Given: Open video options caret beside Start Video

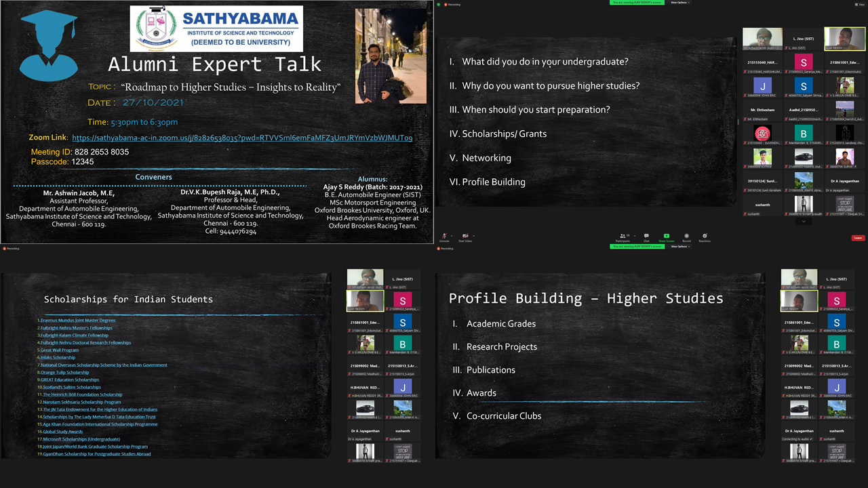Looking at the screenshot, I should (473, 235).
